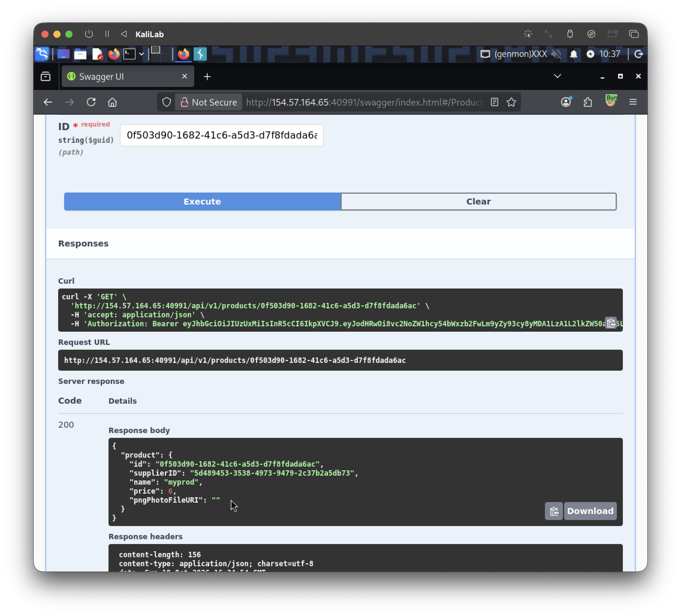Click the Burp extension toolbar icon
The height and width of the screenshot is (616, 681).
[611, 101]
